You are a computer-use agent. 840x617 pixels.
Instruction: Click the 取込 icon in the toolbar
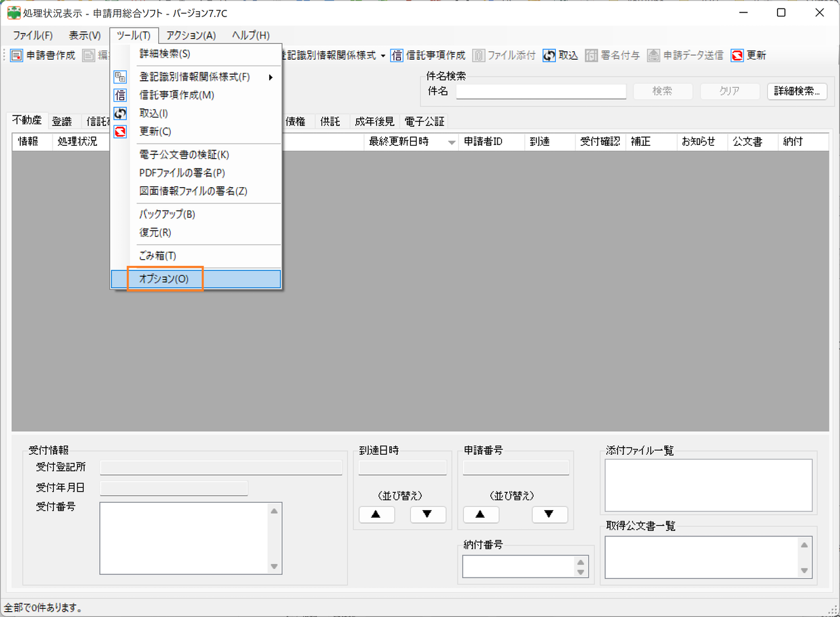tap(549, 56)
